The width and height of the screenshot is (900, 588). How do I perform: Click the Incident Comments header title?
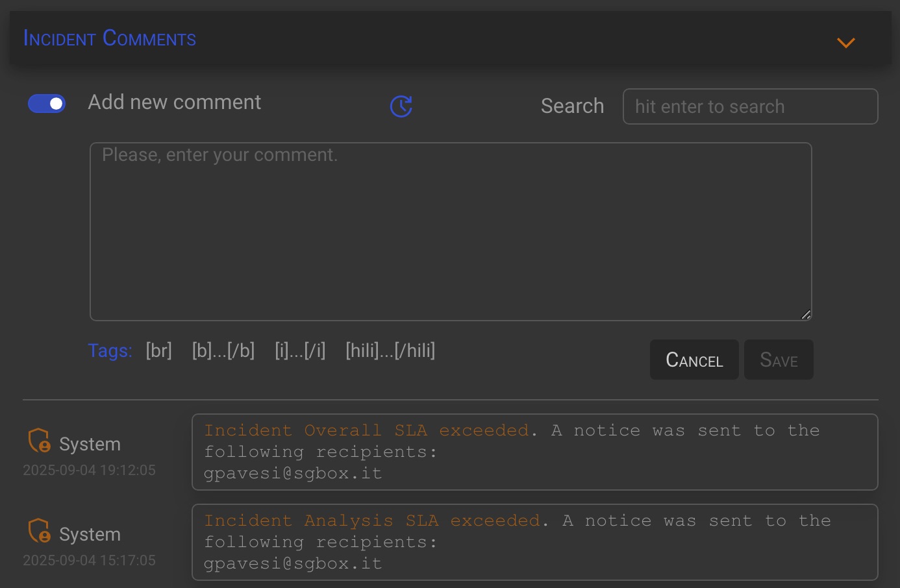pos(110,39)
